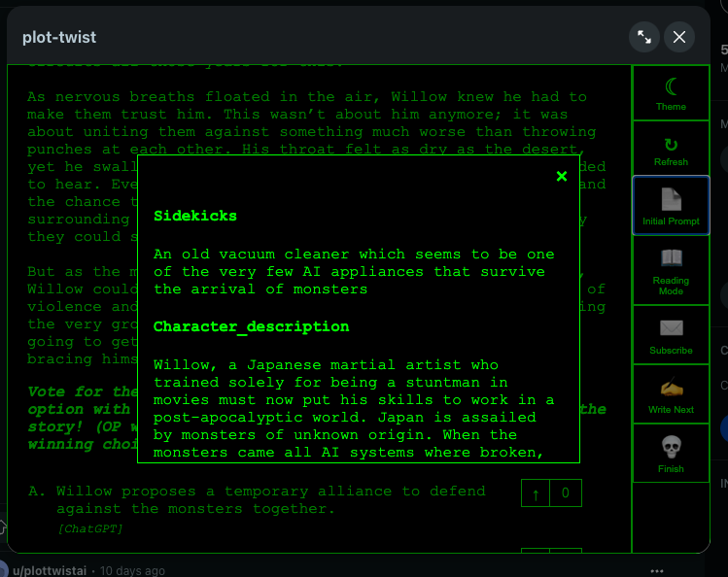The height and width of the screenshot is (577, 728).
Task: Expand the plot-twist window to fullscreen
Action: (x=644, y=37)
